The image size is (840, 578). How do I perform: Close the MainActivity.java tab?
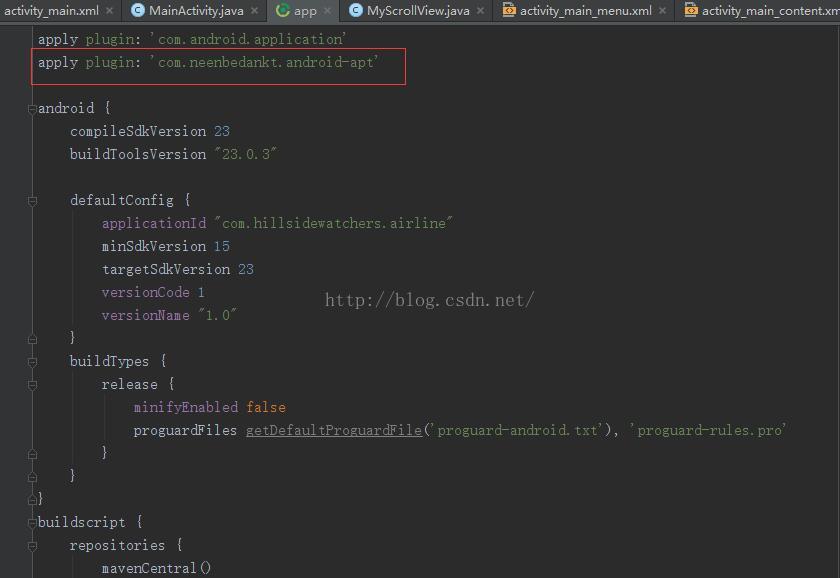point(254,11)
